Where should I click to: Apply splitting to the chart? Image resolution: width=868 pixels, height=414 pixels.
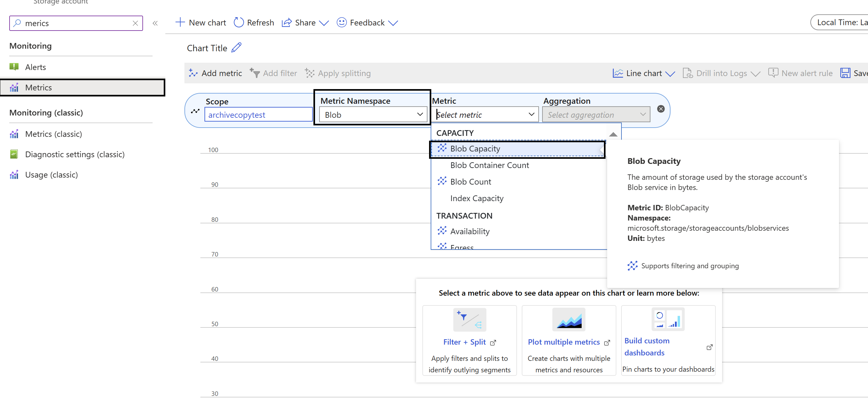pyautogui.click(x=338, y=73)
